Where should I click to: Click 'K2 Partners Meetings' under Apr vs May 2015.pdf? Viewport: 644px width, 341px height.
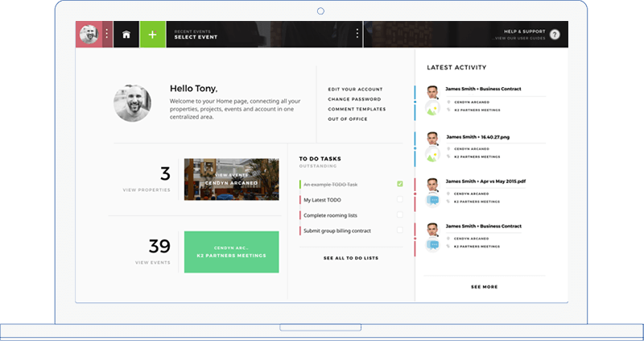click(x=477, y=202)
